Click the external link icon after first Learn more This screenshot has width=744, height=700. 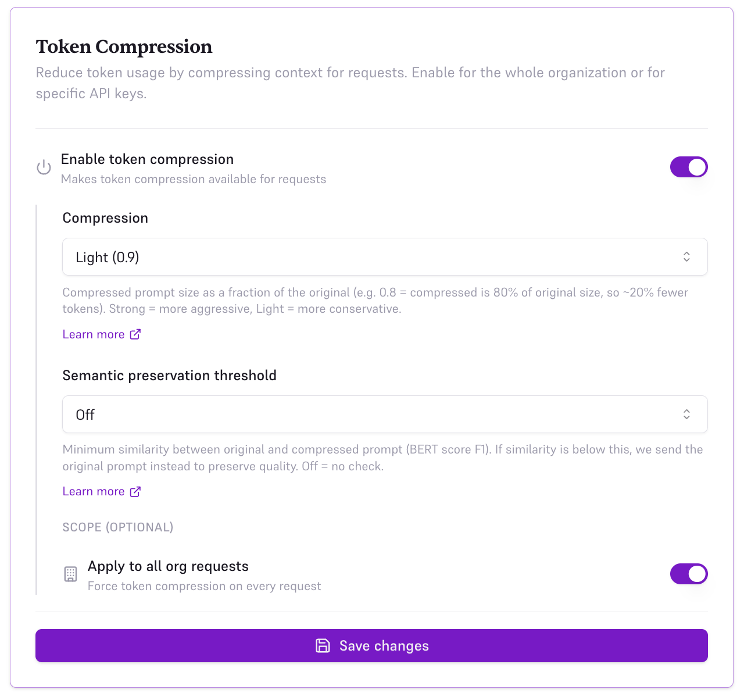pos(135,334)
